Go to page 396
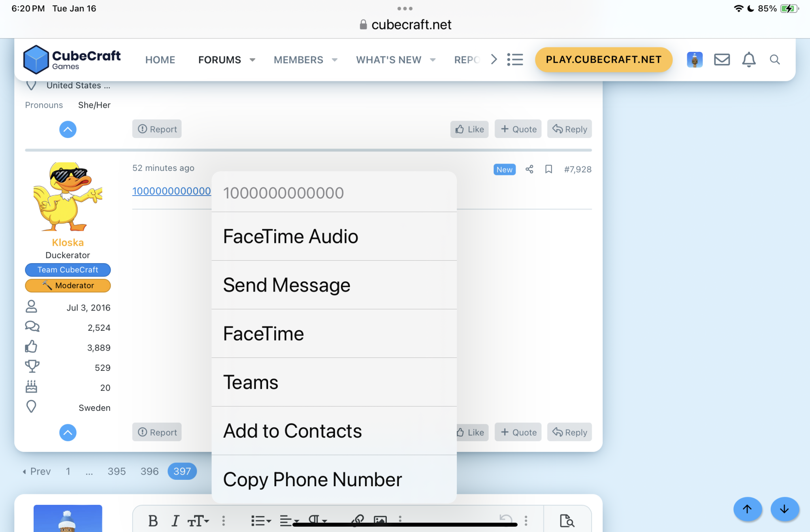 [149, 471]
